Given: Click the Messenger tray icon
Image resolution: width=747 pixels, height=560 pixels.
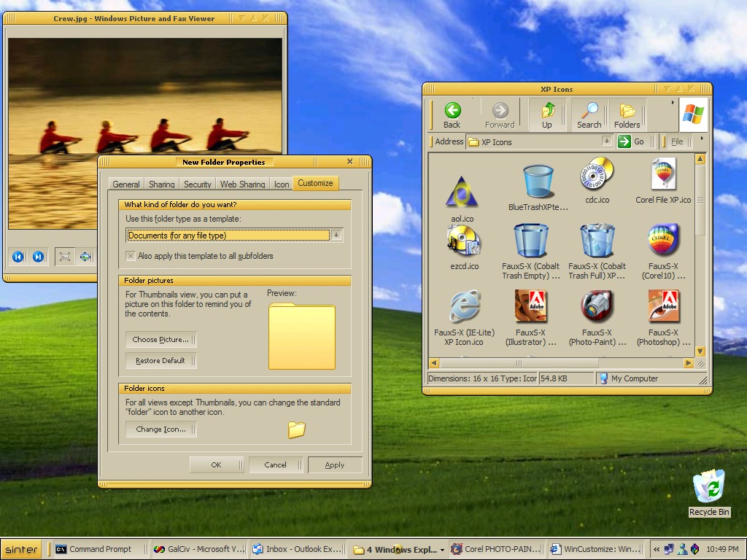Looking at the screenshot, I should tap(682, 549).
